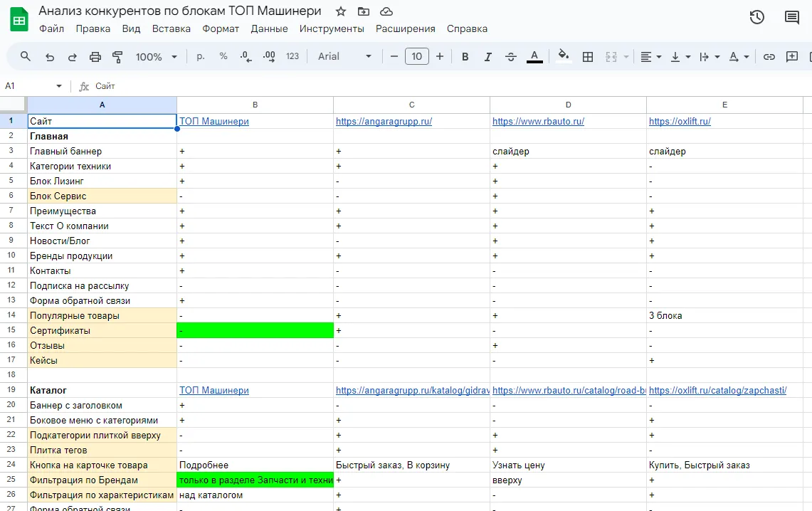Viewport: 812px width, 511px height.
Task: Open the Arial font dropdown
Action: [x=344, y=56]
